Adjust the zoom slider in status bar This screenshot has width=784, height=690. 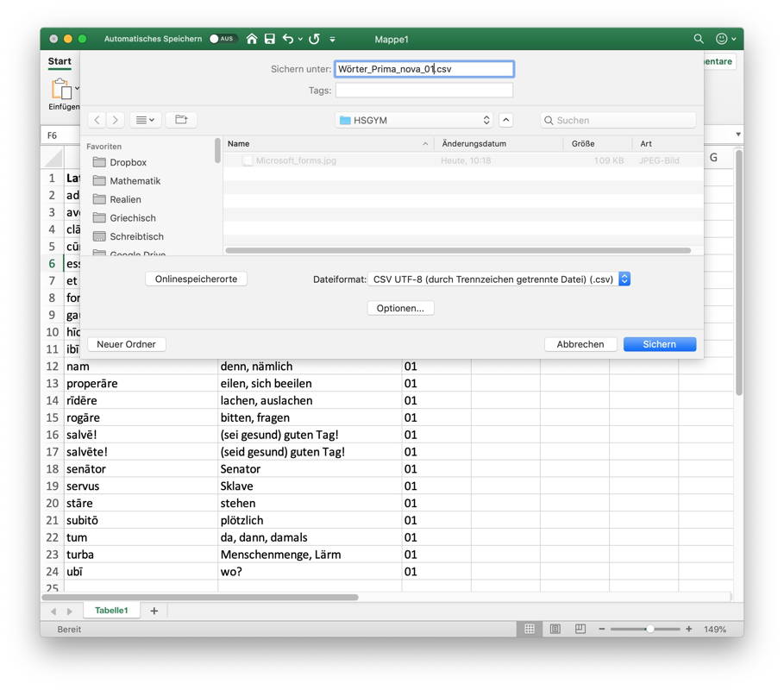coord(649,630)
